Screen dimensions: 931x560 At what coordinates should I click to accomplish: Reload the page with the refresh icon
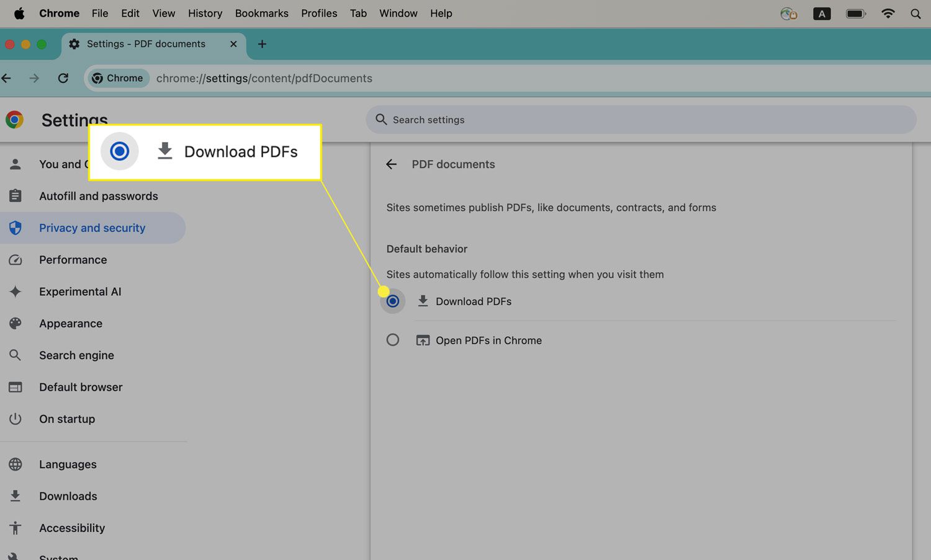coord(63,78)
